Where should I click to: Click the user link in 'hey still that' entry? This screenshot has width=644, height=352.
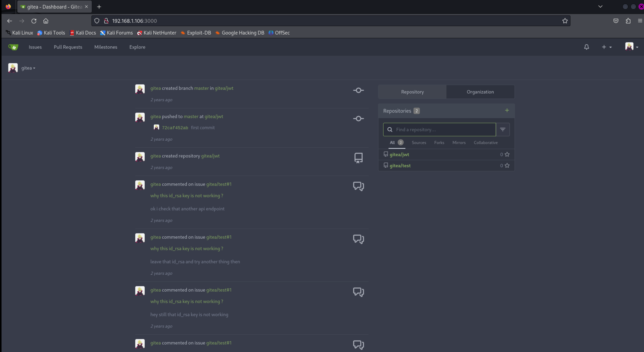pyautogui.click(x=155, y=290)
